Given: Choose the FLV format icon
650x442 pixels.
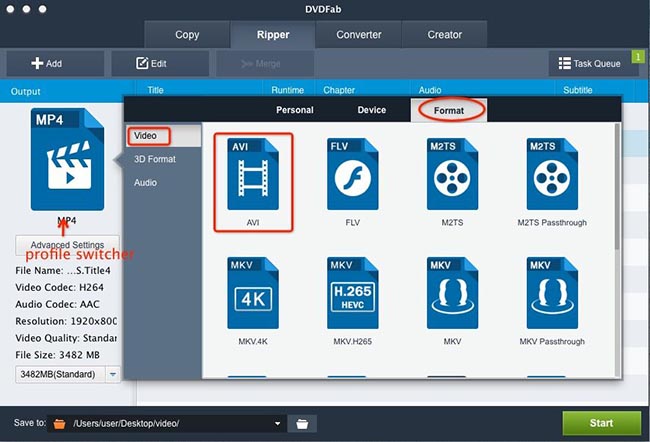Looking at the screenshot, I should (x=353, y=174).
